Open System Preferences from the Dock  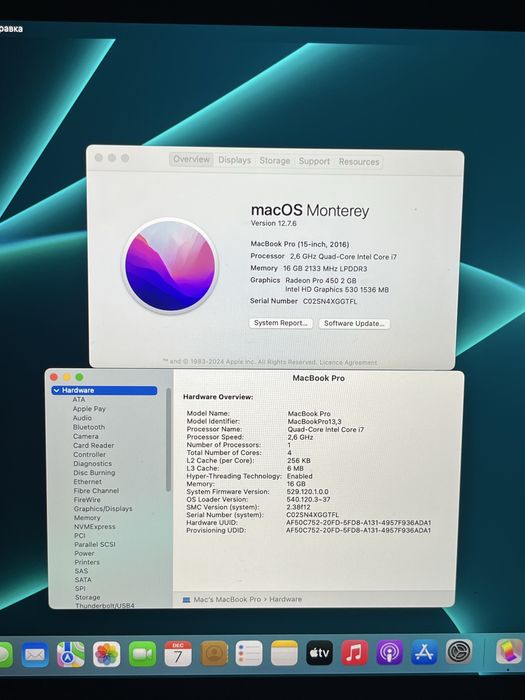[x=458, y=651]
